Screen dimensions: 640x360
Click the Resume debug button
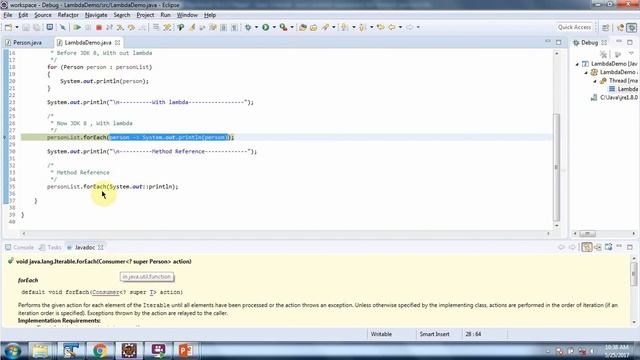click(77, 27)
